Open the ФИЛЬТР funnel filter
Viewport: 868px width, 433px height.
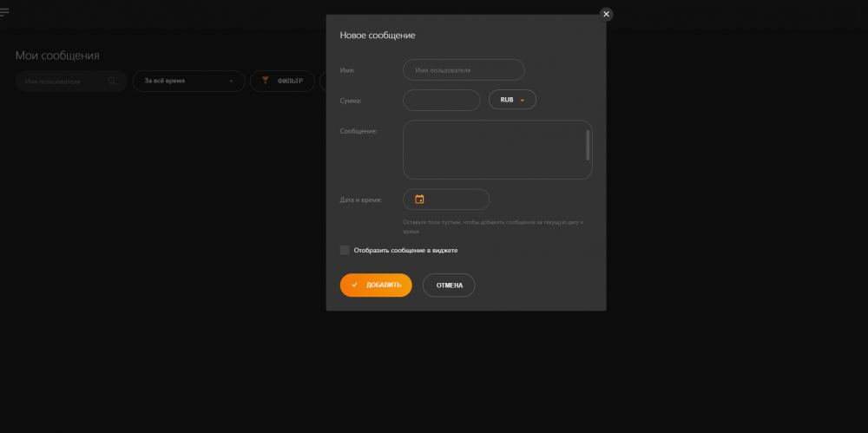tap(282, 81)
